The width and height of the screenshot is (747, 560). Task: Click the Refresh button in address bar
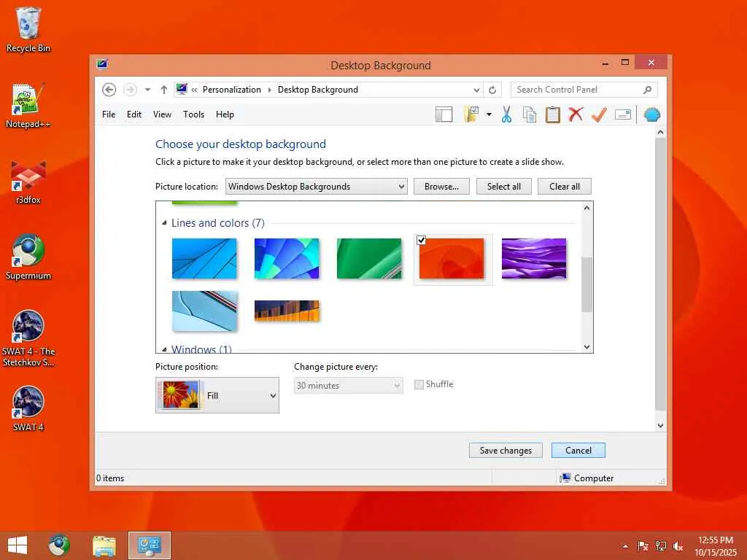(x=492, y=90)
